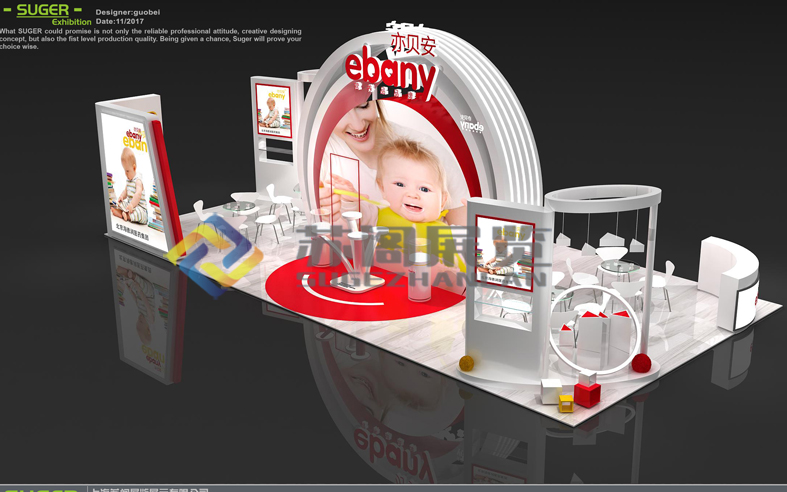
Task: Click the partial SUGER logo at bottom
Action: [x=40, y=489]
